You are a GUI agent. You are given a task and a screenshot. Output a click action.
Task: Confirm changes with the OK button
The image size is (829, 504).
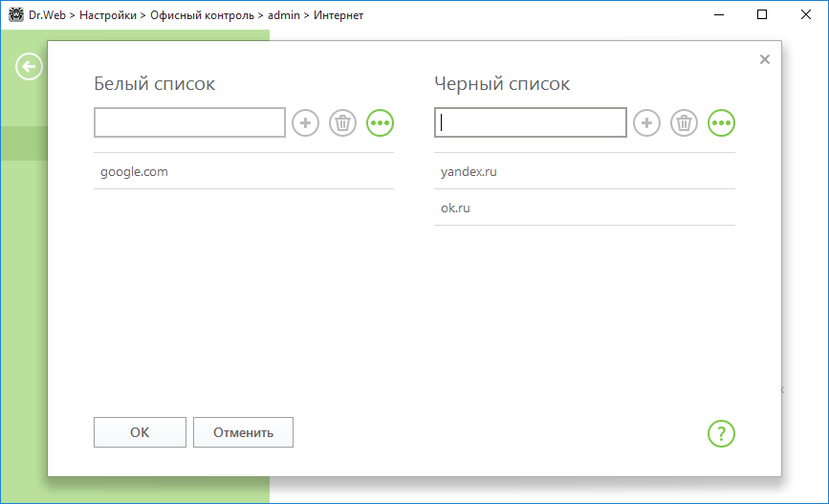tap(141, 432)
